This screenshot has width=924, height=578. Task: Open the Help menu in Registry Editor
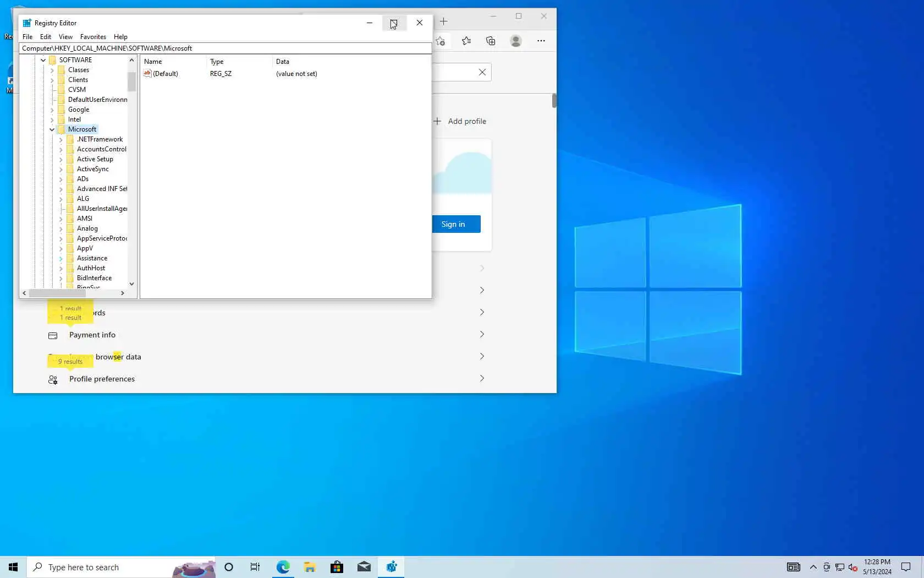120,37
